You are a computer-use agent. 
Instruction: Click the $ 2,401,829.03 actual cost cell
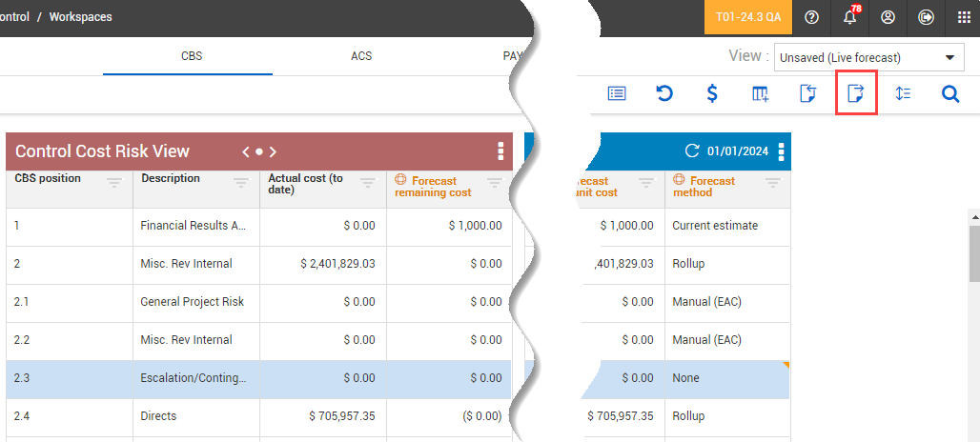click(x=323, y=264)
